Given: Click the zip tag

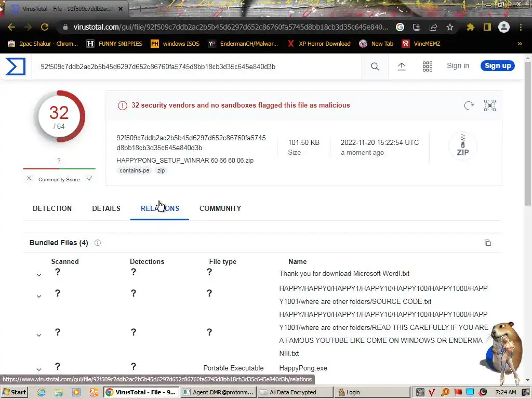Looking at the screenshot, I should click(161, 170).
